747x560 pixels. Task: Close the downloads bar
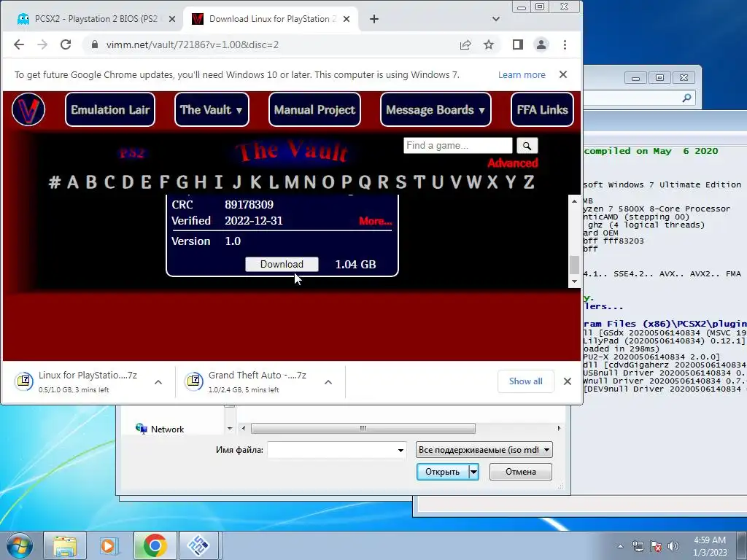(568, 381)
